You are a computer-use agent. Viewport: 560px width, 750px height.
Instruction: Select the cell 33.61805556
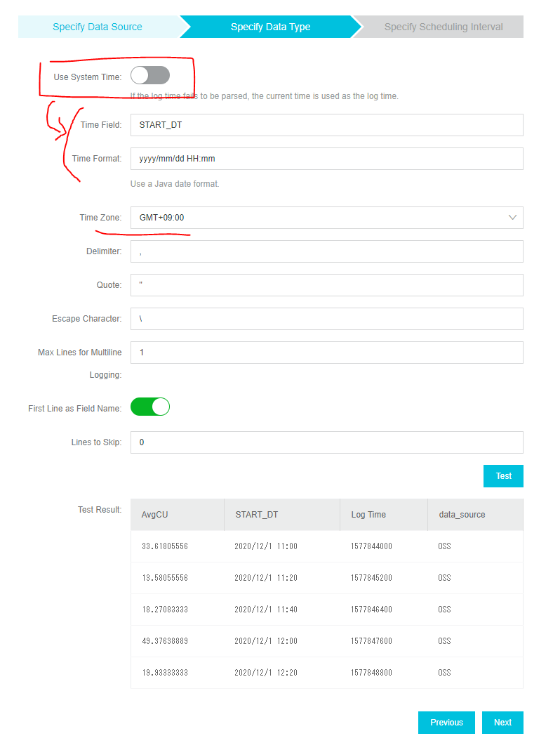pyautogui.click(x=165, y=546)
